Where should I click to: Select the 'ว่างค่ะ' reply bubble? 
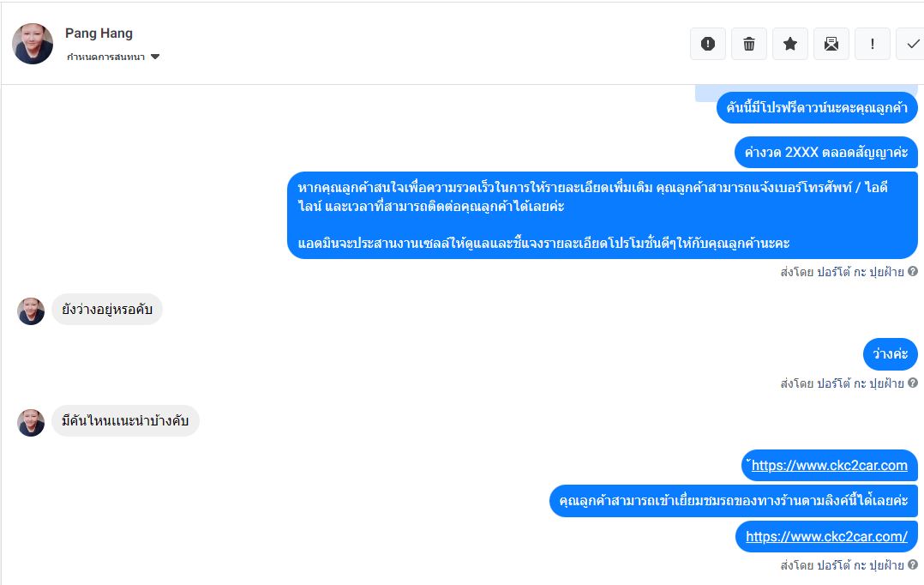pos(890,354)
